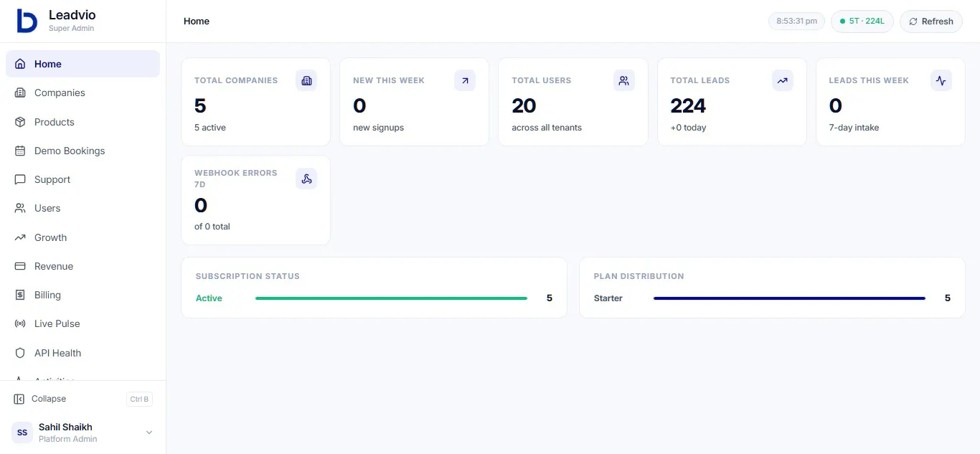The image size is (980, 454).
Task: Click the green 'Active' status label
Action: [209, 298]
